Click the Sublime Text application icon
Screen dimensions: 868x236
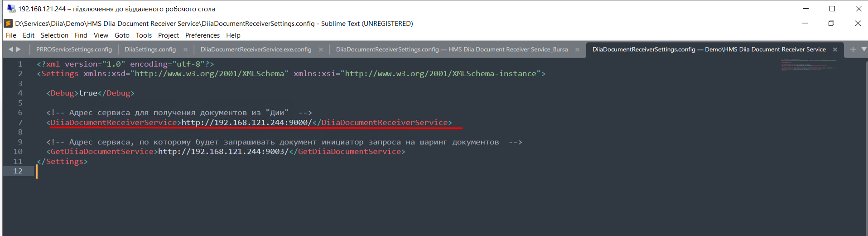[8, 24]
